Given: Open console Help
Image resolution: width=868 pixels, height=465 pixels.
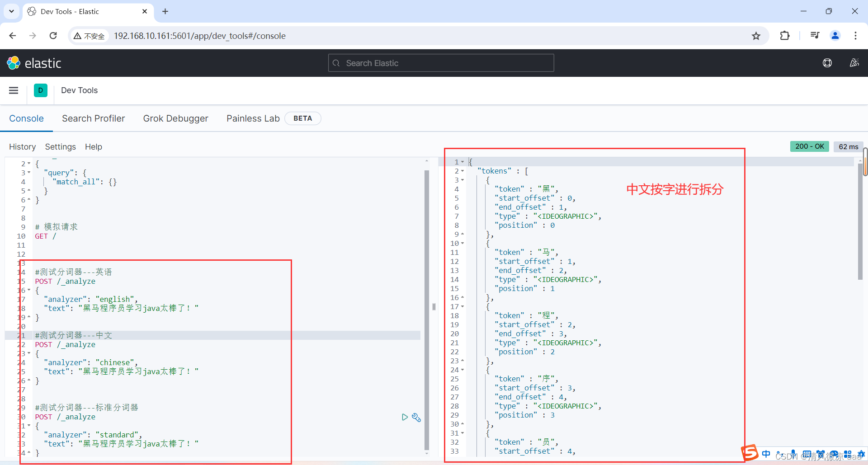Looking at the screenshot, I should (x=94, y=147).
